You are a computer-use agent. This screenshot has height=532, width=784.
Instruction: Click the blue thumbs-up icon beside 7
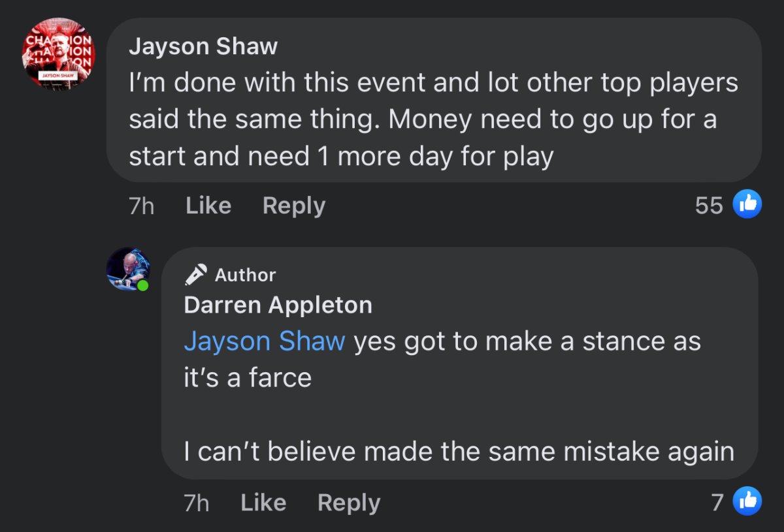747,501
